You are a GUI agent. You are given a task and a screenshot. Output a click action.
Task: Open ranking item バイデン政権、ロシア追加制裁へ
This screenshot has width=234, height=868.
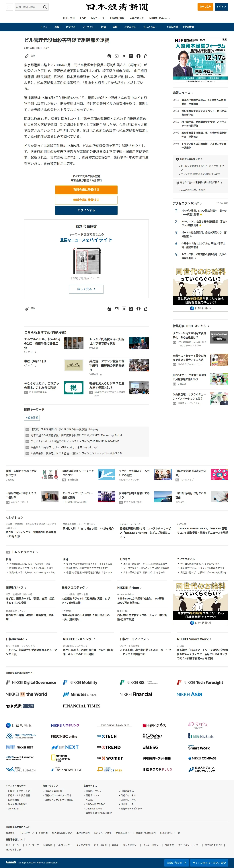click(204, 212)
